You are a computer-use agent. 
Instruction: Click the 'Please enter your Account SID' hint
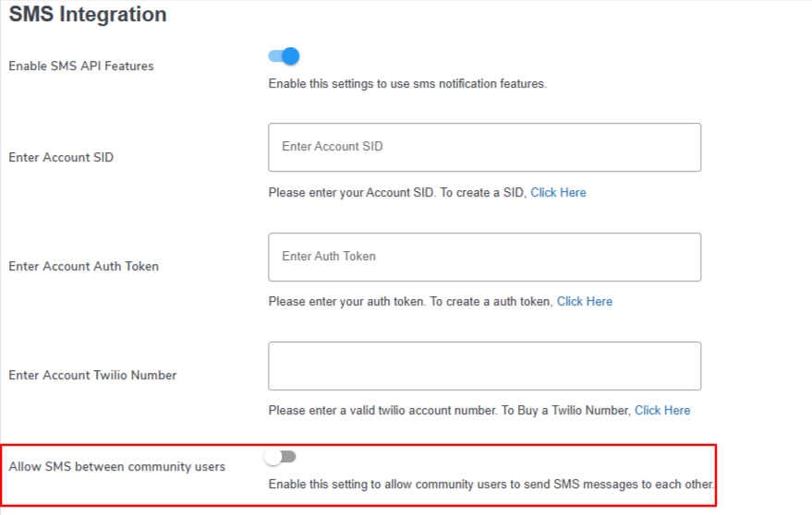point(397,193)
